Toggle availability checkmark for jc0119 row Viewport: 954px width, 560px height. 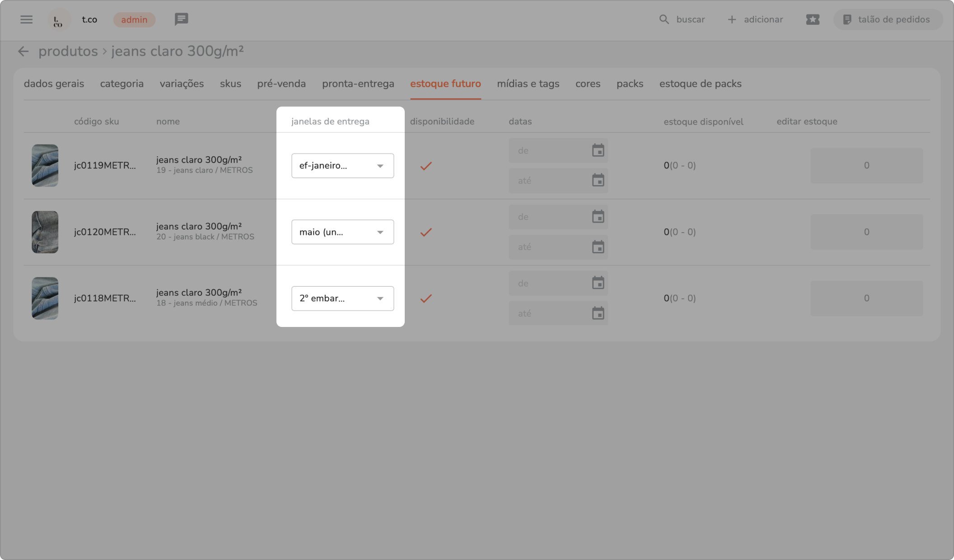426,166
